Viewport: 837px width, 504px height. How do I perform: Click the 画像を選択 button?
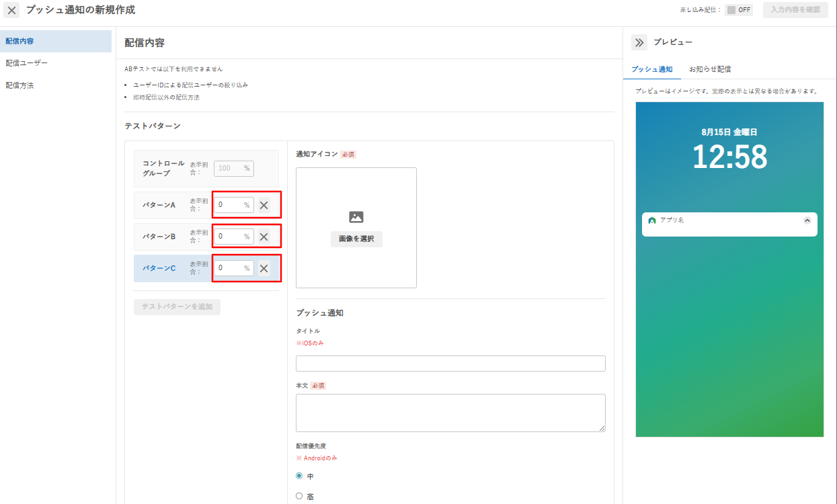[x=356, y=239]
